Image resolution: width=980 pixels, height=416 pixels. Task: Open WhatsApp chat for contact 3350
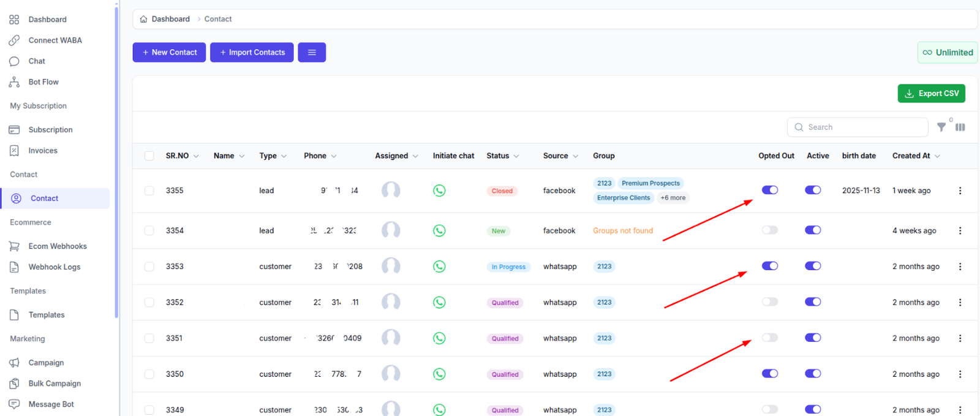439,374
